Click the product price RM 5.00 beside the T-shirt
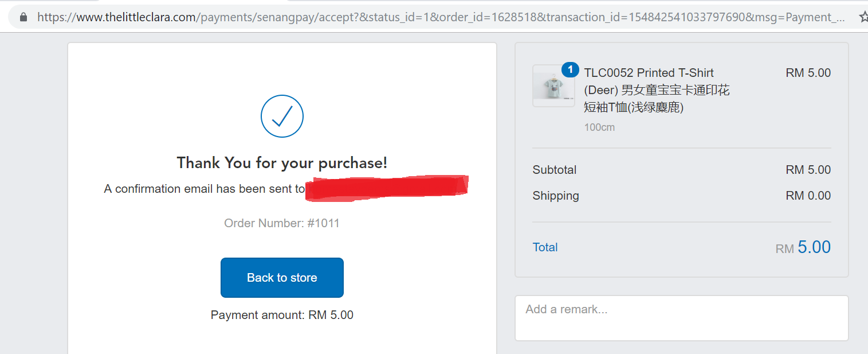This screenshot has height=354, width=868. click(808, 73)
